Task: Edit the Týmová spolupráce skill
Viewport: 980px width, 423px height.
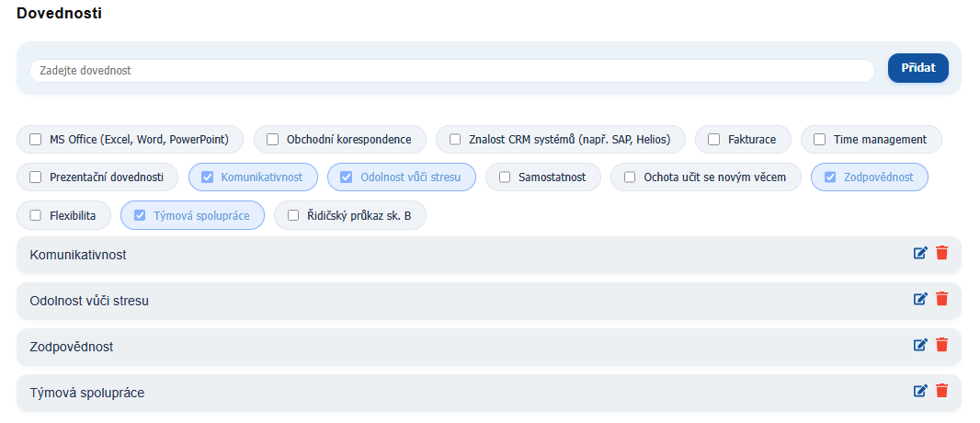Action: coord(920,391)
